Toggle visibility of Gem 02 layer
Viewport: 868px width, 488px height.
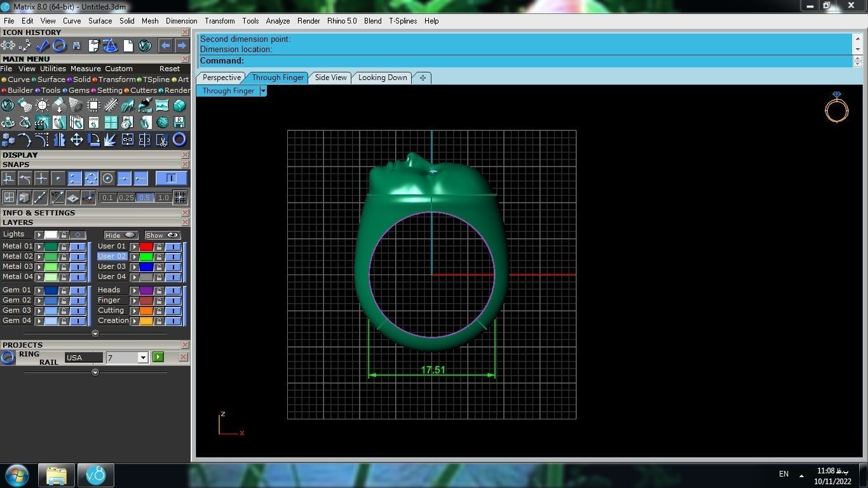pos(78,301)
